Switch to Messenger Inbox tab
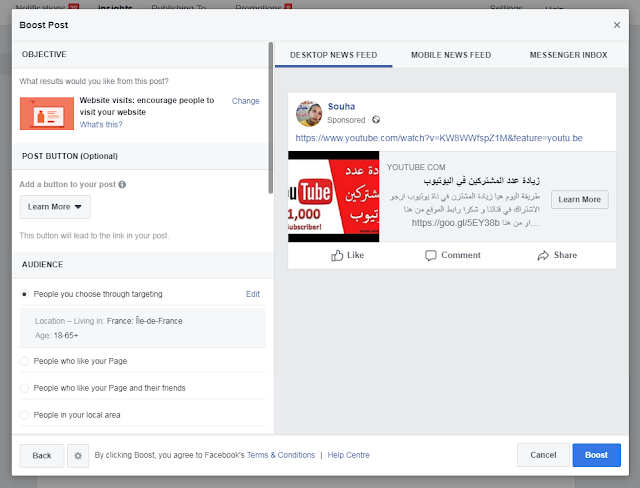Image resolution: width=640 pixels, height=488 pixels. point(569,55)
